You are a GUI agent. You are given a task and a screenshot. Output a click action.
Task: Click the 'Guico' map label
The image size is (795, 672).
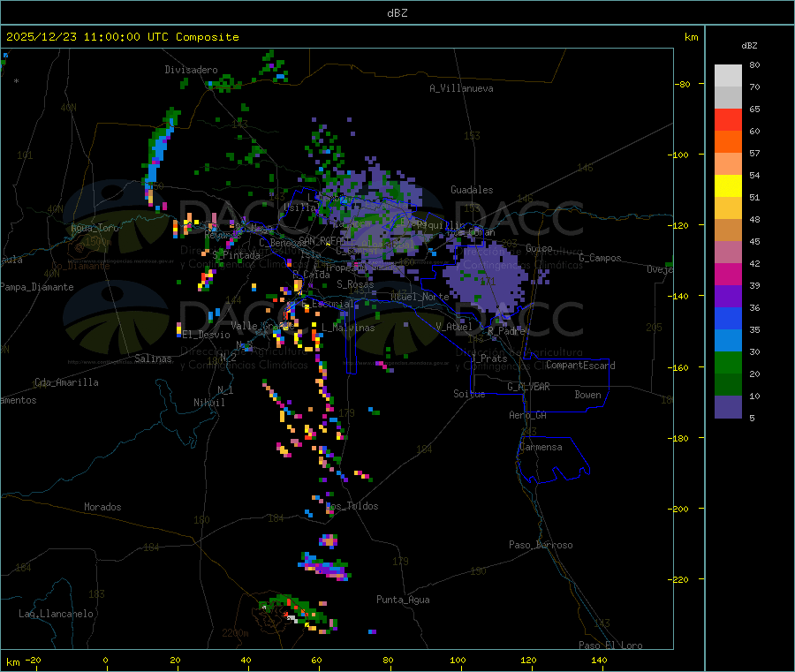(539, 248)
